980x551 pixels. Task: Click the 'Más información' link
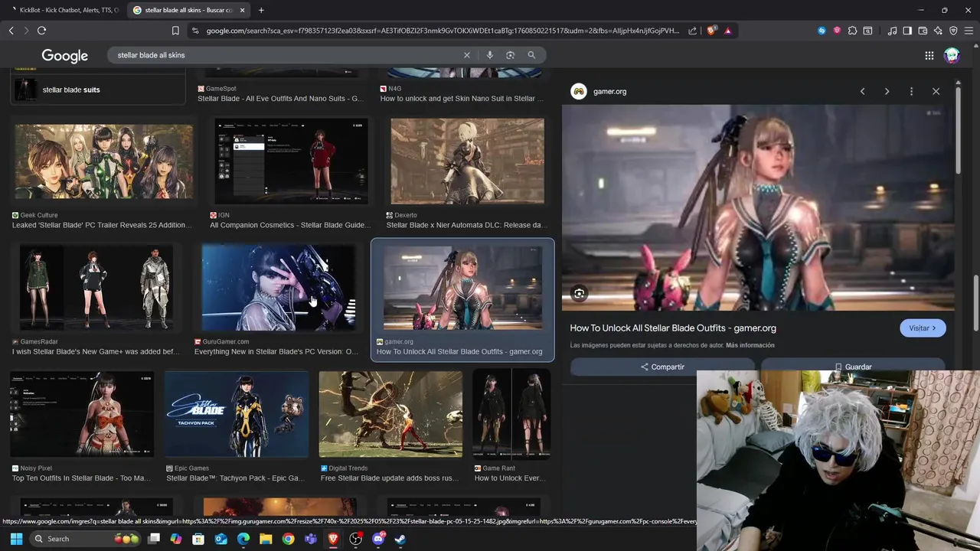[x=750, y=346]
